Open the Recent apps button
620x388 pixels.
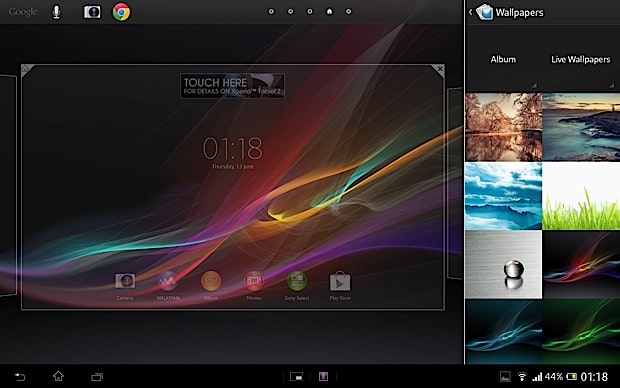pyautogui.click(x=97, y=377)
